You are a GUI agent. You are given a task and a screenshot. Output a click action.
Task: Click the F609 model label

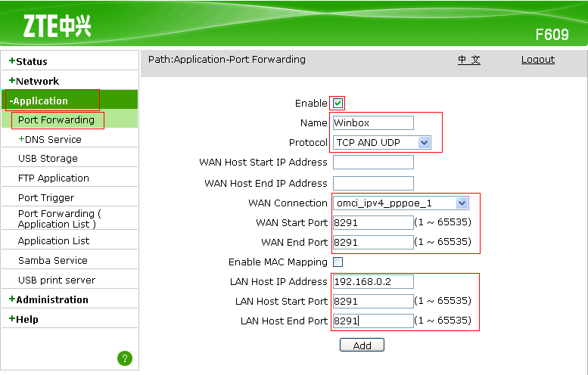(x=552, y=35)
